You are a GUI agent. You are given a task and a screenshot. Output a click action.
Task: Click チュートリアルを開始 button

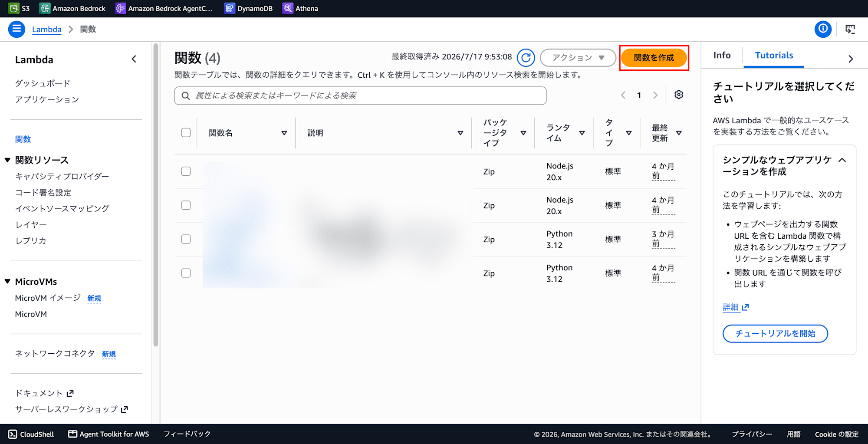tap(775, 333)
